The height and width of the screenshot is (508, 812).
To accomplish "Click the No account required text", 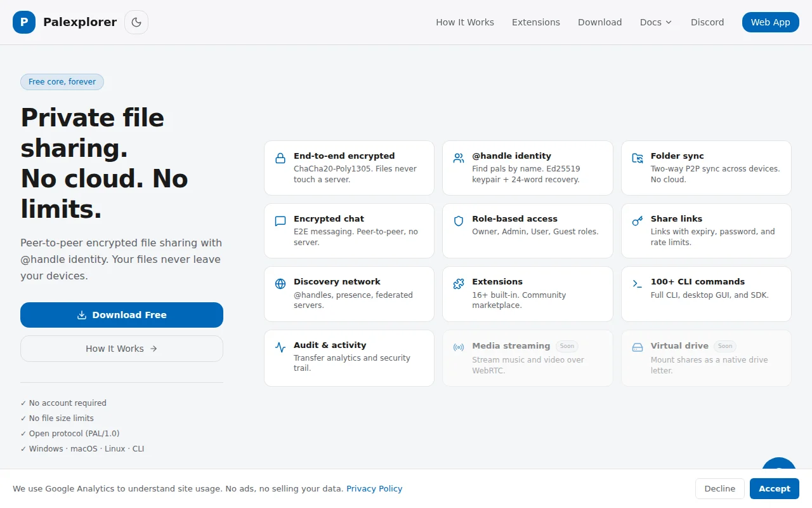I will [x=68, y=403].
